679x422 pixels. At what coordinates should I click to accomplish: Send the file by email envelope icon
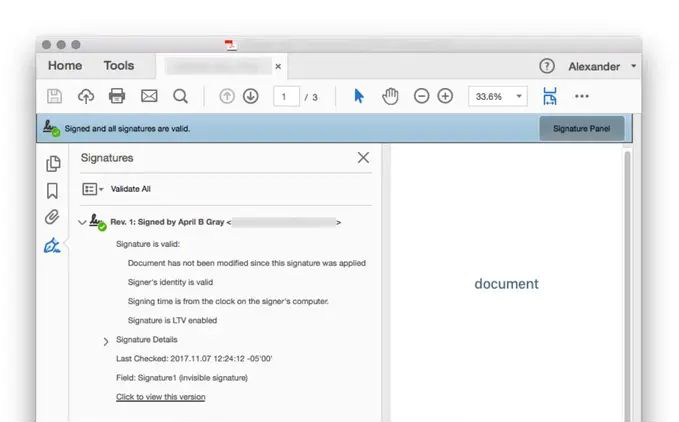(x=149, y=96)
